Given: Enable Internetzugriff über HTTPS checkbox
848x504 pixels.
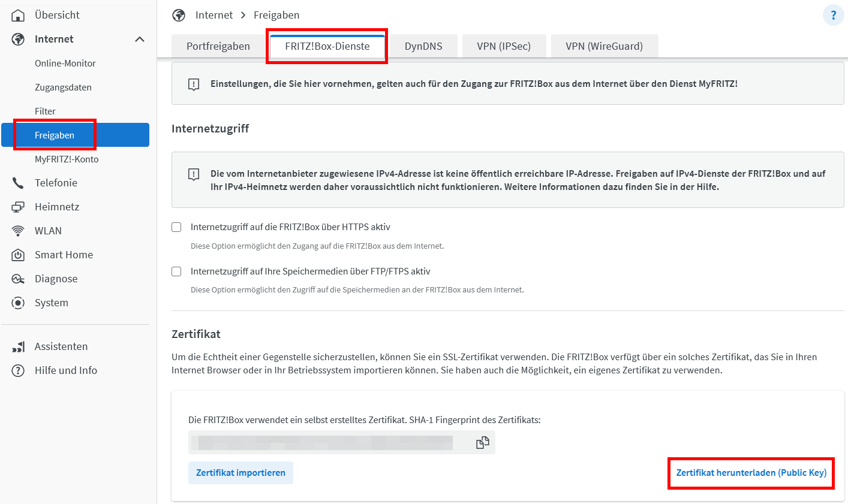Looking at the screenshot, I should pyautogui.click(x=176, y=227).
